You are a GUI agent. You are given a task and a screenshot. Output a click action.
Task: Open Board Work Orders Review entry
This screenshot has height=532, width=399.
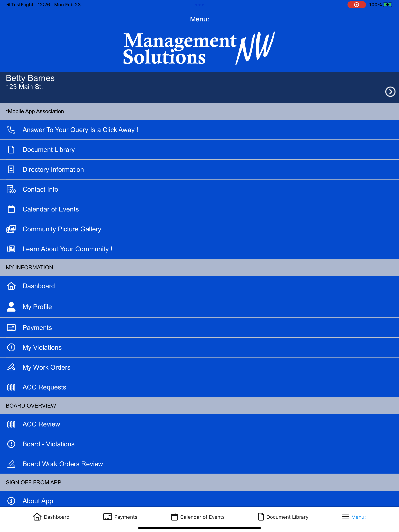[199, 464]
